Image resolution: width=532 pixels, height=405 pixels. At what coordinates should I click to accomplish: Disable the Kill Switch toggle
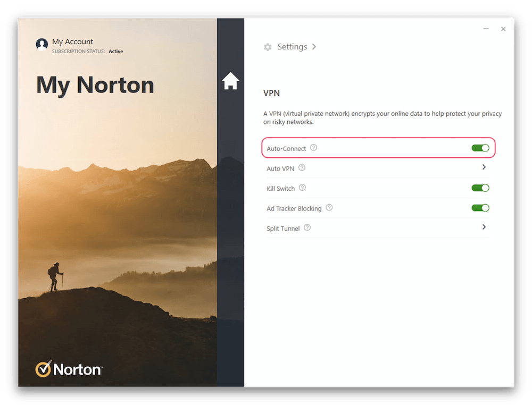click(x=480, y=188)
